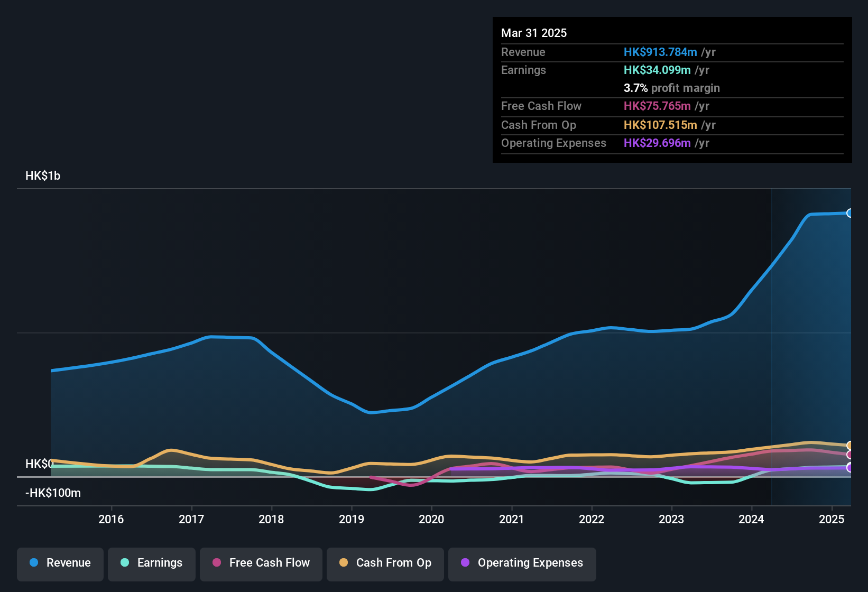Select the purple Operating Expenses legend dot

click(465, 563)
